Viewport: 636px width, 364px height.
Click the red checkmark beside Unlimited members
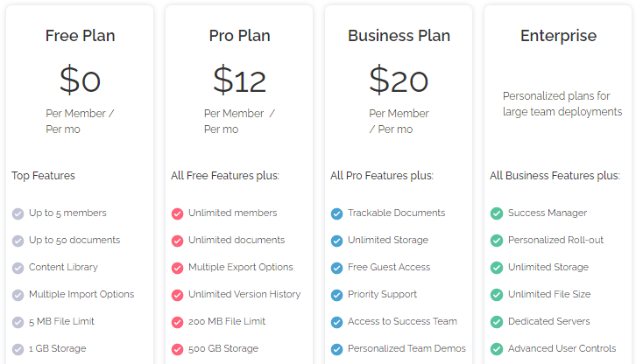(x=177, y=213)
